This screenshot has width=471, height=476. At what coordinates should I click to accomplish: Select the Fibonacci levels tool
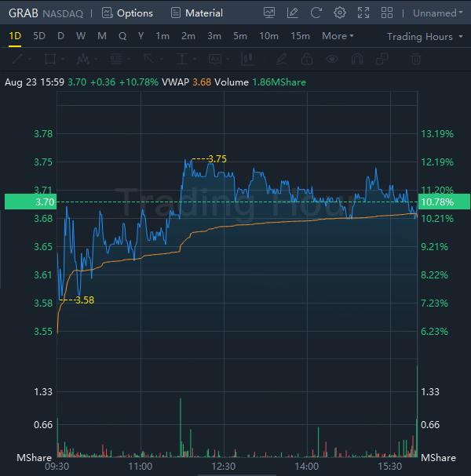[116, 59]
